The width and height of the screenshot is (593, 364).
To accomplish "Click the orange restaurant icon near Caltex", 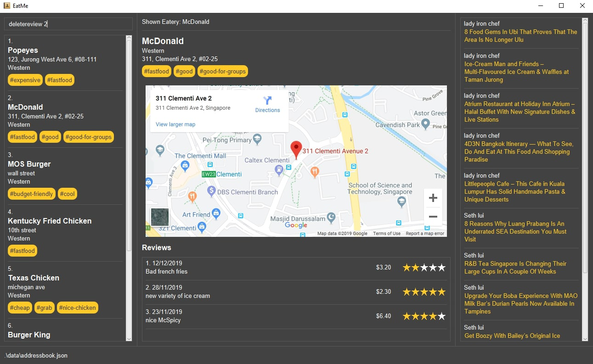I will tap(315, 172).
